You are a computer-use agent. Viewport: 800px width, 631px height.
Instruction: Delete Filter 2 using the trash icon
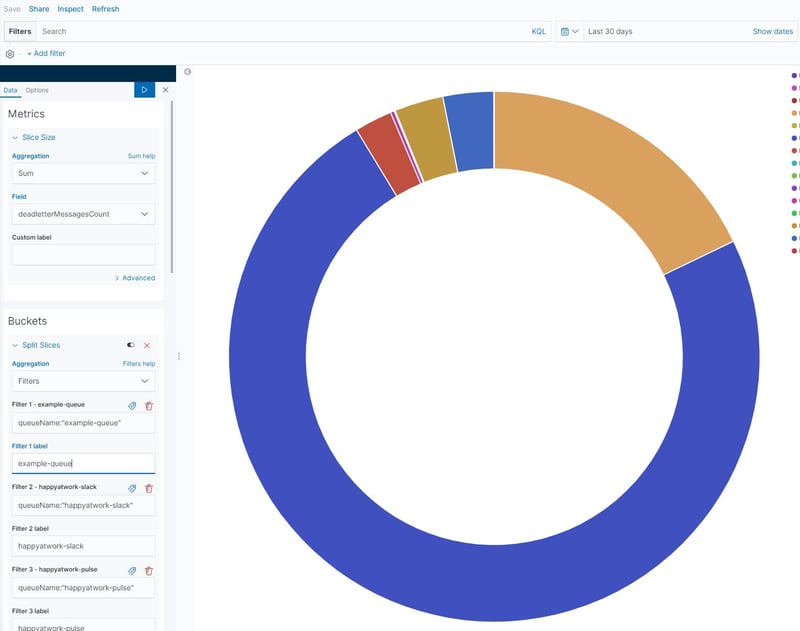pos(151,488)
